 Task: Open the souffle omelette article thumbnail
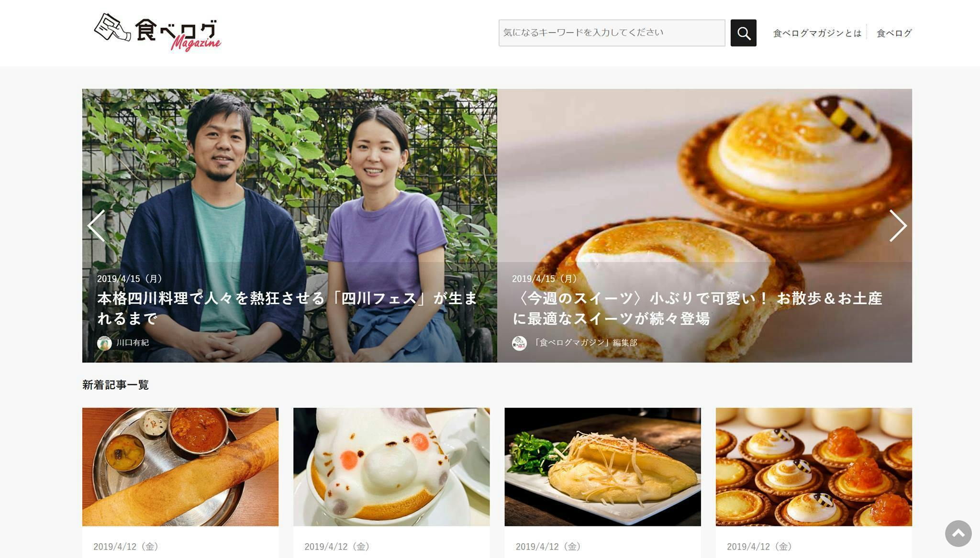(x=602, y=467)
